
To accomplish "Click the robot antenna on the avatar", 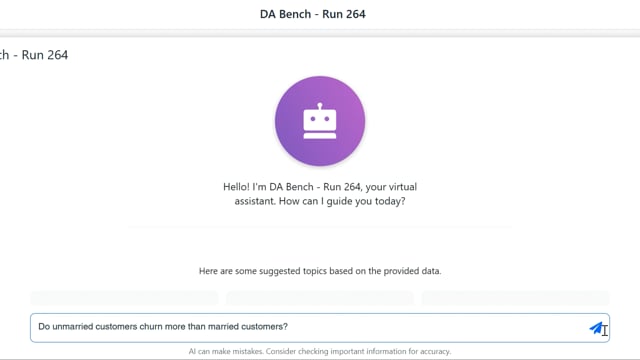I will pyautogui.click(x=320, y=107).
